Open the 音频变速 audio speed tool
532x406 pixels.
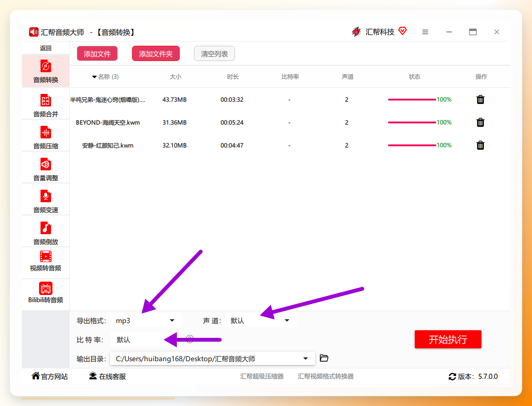45,201
